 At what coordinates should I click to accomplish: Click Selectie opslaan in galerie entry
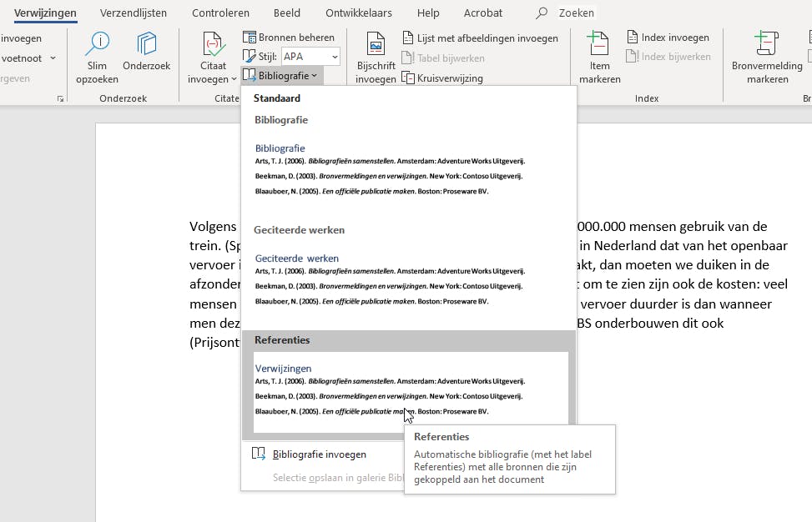338,478
